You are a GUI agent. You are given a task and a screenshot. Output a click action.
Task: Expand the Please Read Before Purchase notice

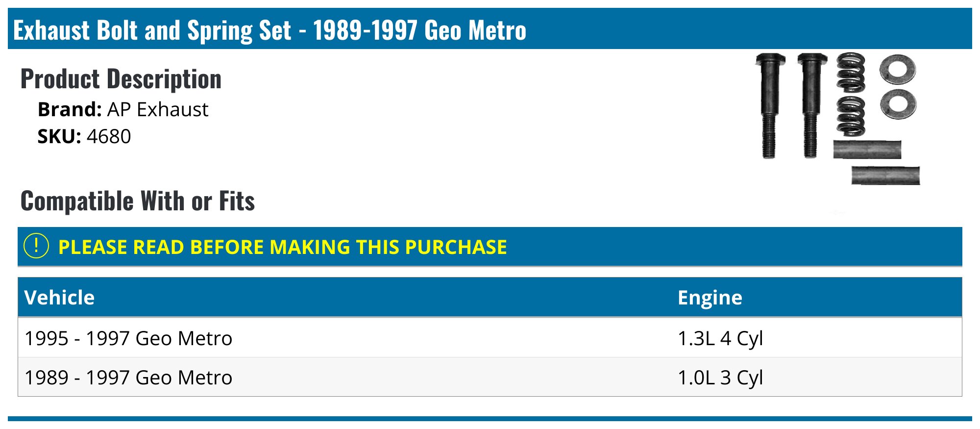[282, 247]
